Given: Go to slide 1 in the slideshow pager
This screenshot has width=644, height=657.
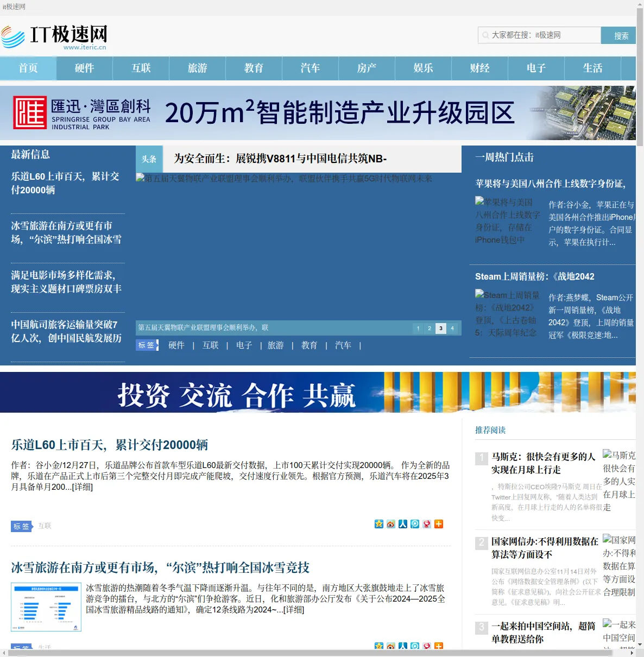Looking at the screenshot, I should point(418,328).
